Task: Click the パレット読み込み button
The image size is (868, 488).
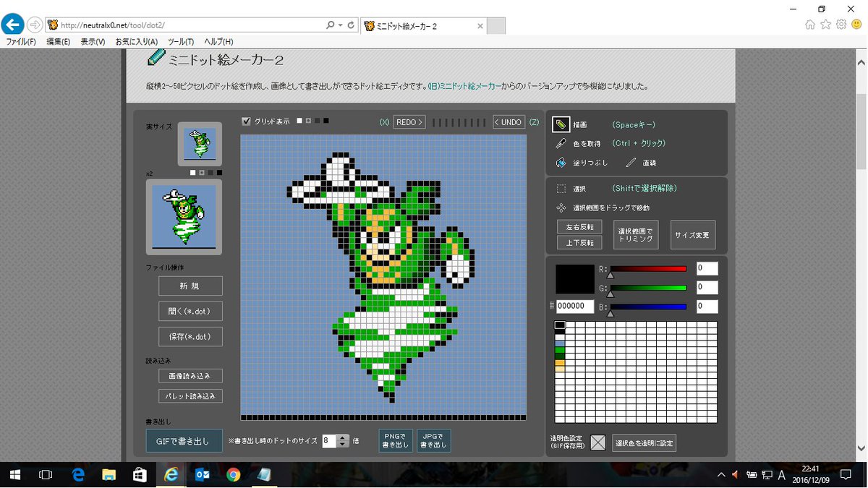Action: (x=190, y=396)
